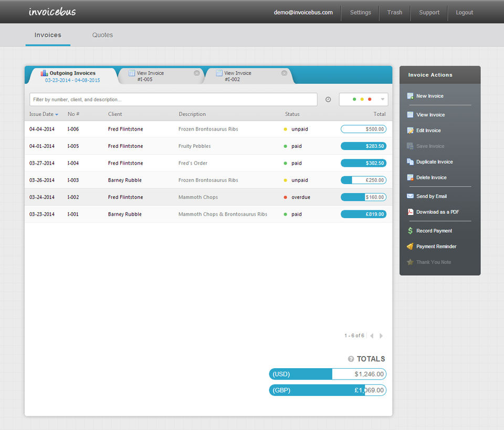Select the Fruity Pebbles description
504x430 pixels.
pos(194,146)
